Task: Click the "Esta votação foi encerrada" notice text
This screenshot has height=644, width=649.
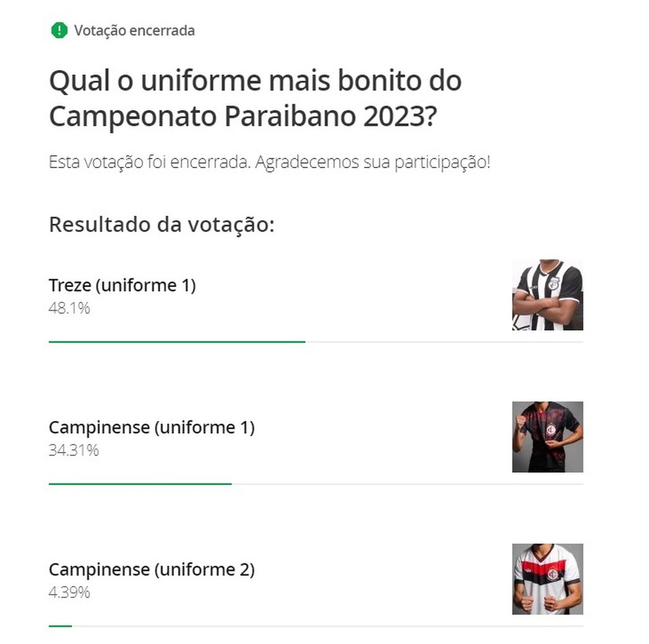Action: tap(269, 162)
